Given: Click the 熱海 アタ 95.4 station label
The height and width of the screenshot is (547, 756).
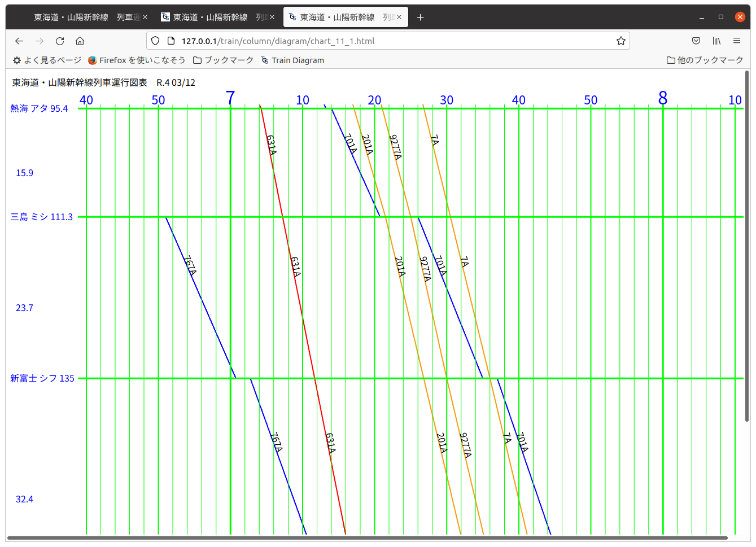Looking at the screenshot, I should [39, 108].
